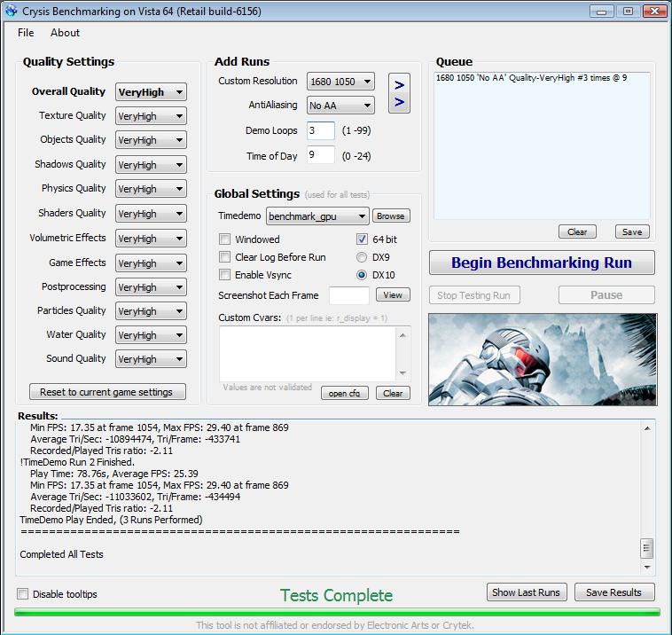Viewport: 672px width, 635px height.
Task: Expand the Particles Quality dropdown
Action: (x=151, y=311)
